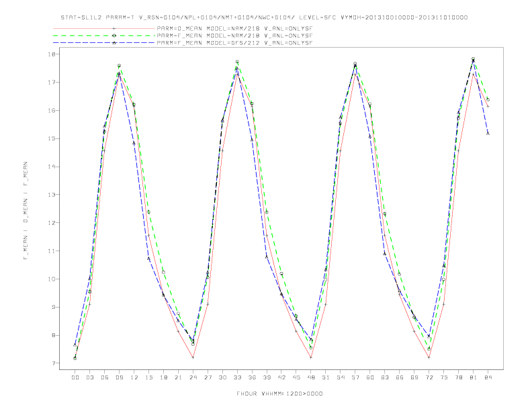Click x-axis tick label 21

pos(178,377)
